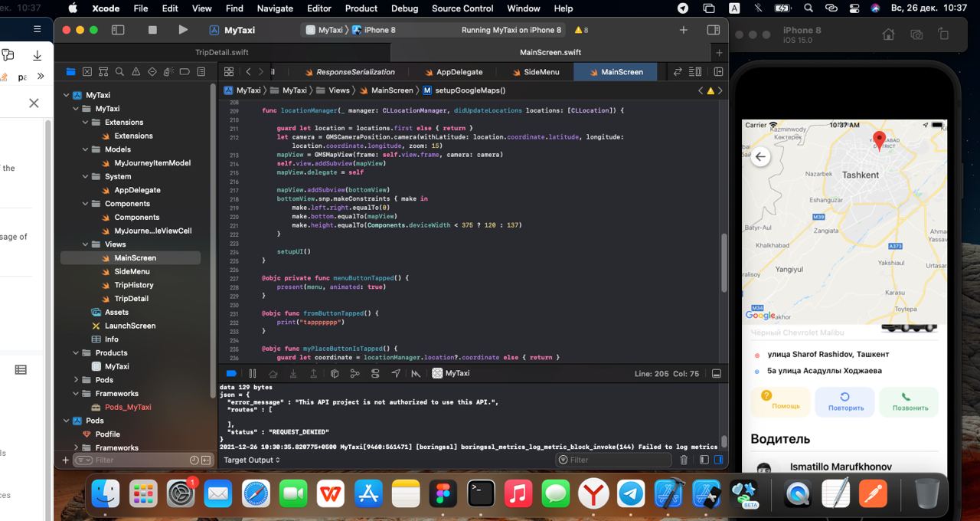
Task: Expand the Pods group under MyTaxi
Action: coord(76,380)
